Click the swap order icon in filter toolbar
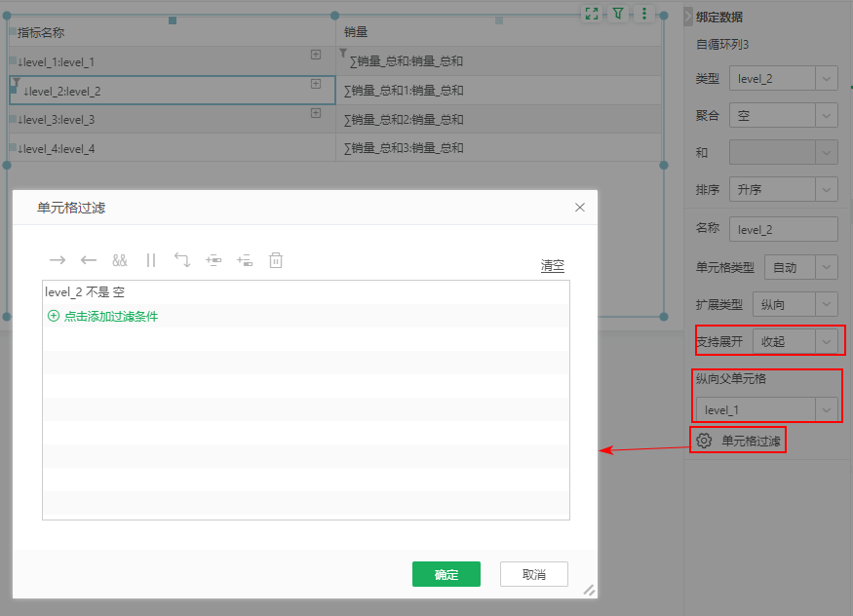 tap(182, 260)
